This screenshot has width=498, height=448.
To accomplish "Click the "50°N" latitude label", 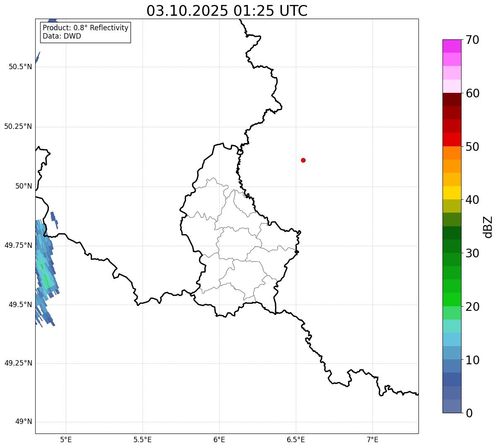I will [24, 186].
